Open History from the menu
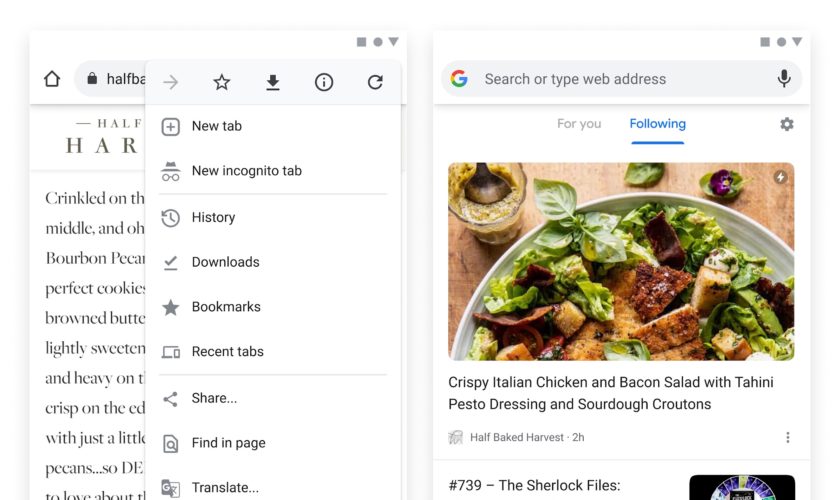Screen dimensions: 840x500 [x=273, y=218]
